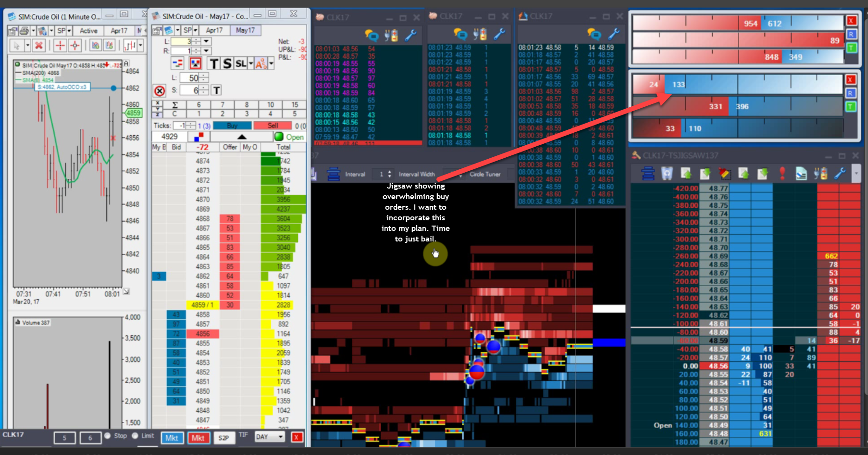Click the eraser icon in the Jigsaw toolbar
This screenshot has height=455, width=868.
click(724, 173)
